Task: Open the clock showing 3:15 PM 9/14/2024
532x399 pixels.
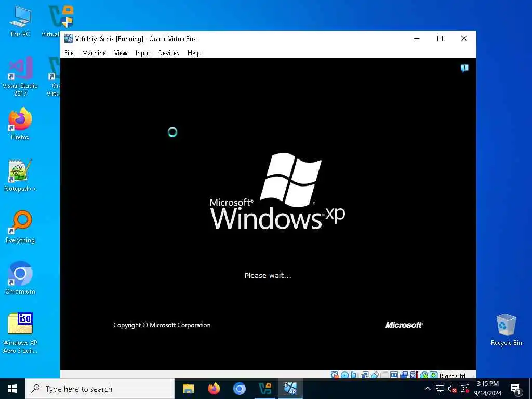Action: click(x=487, y=389)
